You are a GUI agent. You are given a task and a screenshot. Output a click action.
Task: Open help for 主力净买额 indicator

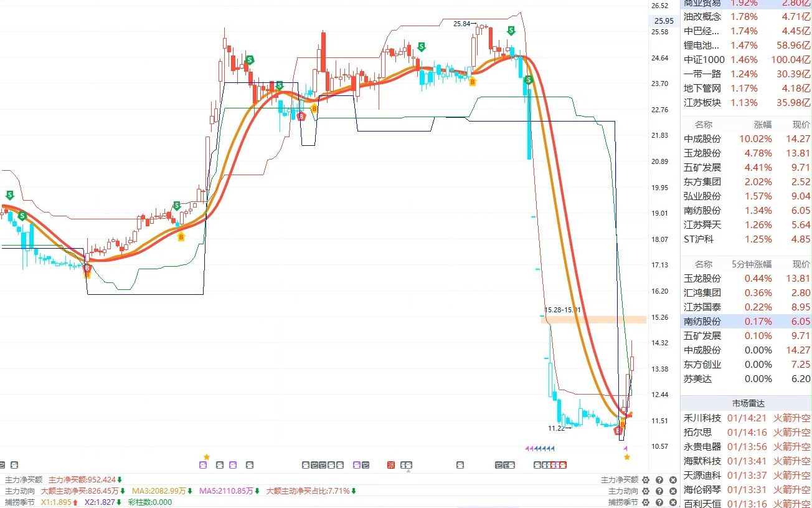pyautogui.click(x=659, y=480)
